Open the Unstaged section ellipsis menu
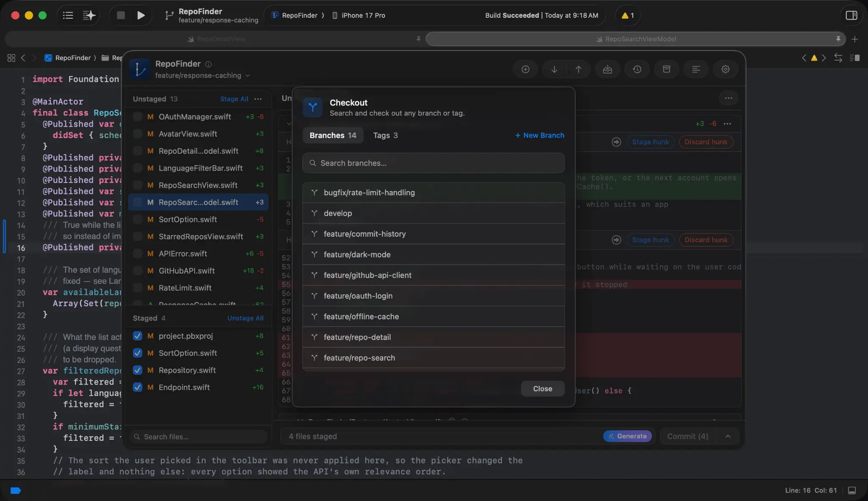 [x=258, y=99]
